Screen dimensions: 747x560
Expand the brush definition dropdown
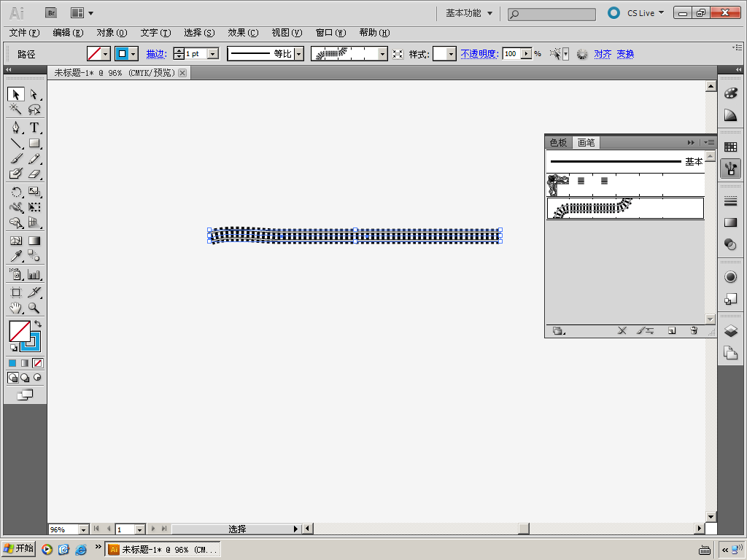(x=382, y=54)
